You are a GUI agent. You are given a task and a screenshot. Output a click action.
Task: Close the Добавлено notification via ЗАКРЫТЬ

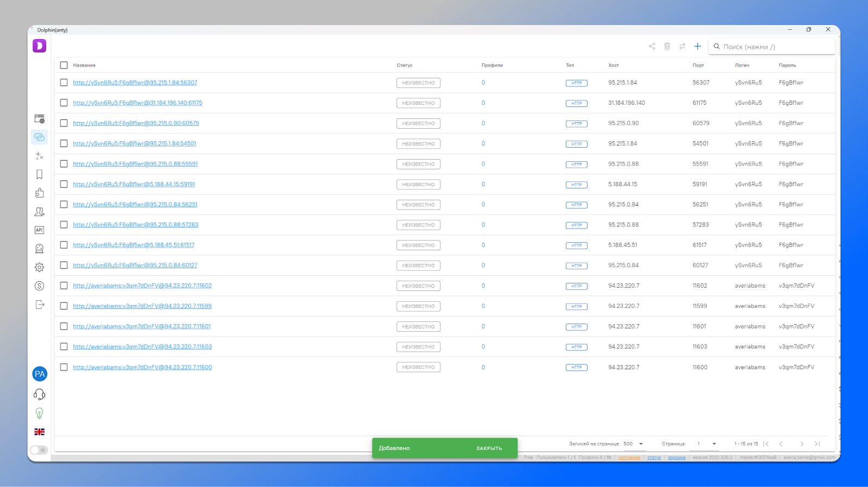click(489, 448)
